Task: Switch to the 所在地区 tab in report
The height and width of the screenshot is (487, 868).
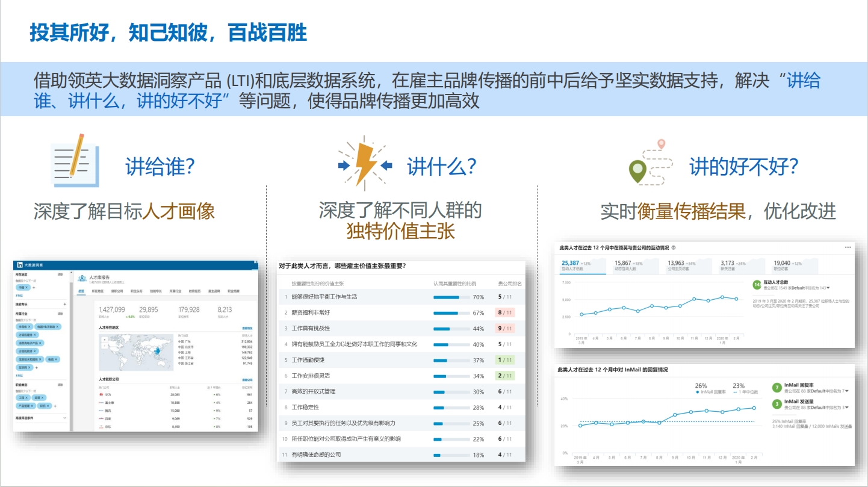Action: pyautogui.click(x=98, y=291)
